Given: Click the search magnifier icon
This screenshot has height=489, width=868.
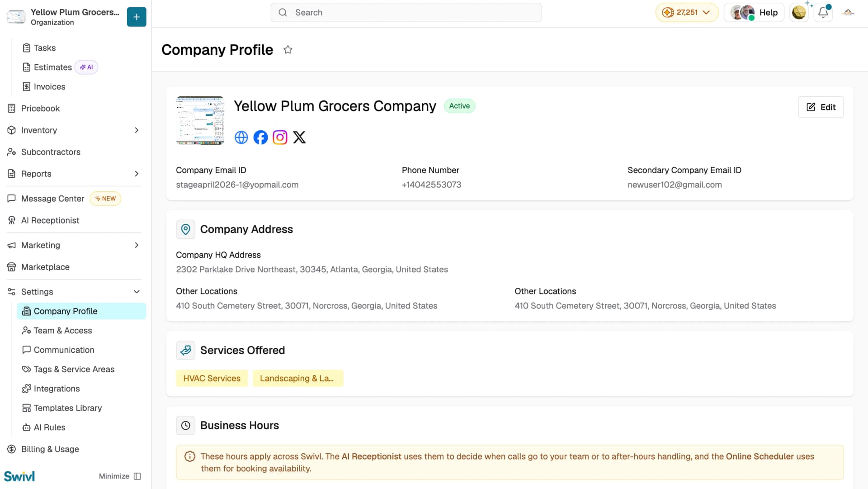Looking at the screenshot, I should coord(283,12).
